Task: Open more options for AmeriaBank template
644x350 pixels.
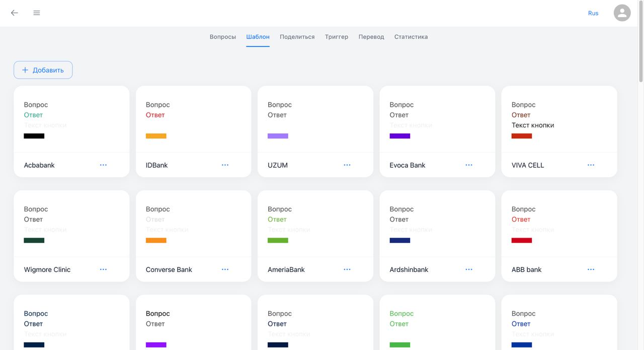Action: pos(347,269)
